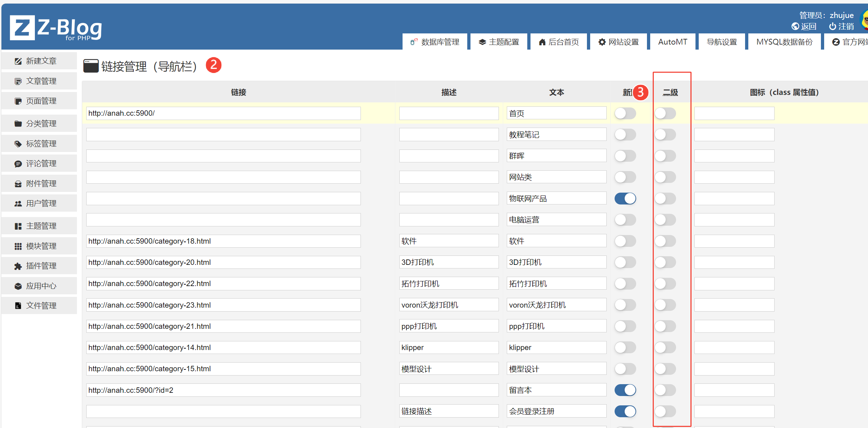Image resolution: width=868 pixels, height=428 pixels.
Task: Click the admin home house icon
Action: 542,42
